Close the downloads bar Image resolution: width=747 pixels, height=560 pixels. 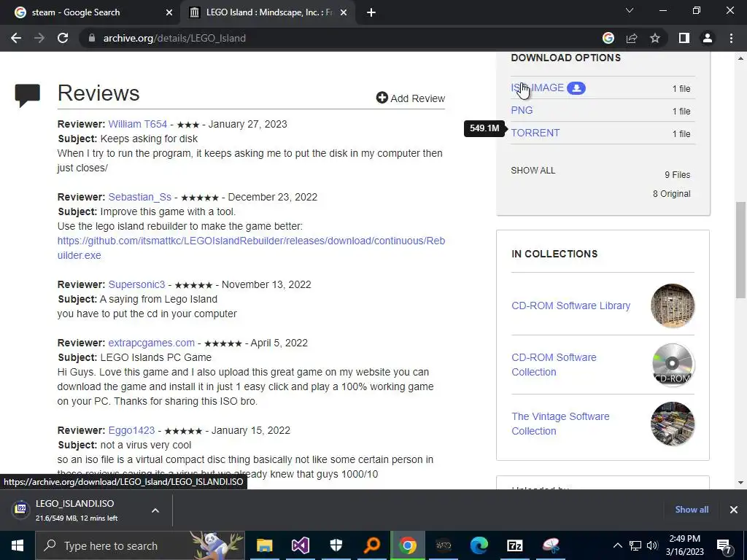[x=734, y=510]
